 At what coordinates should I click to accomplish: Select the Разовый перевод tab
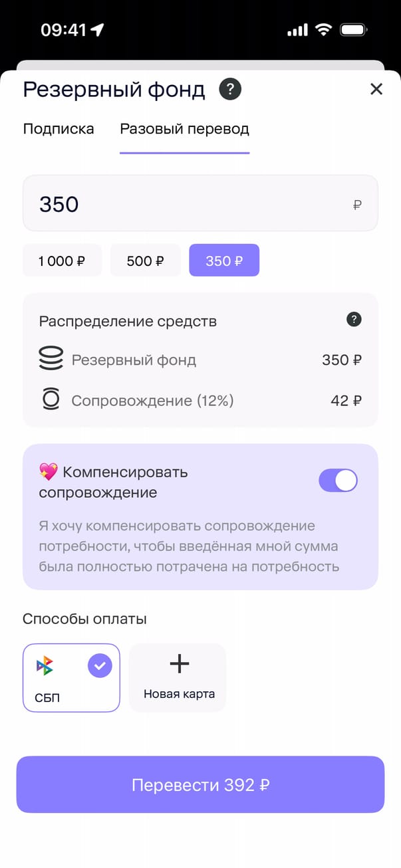(x=184, y=129)
